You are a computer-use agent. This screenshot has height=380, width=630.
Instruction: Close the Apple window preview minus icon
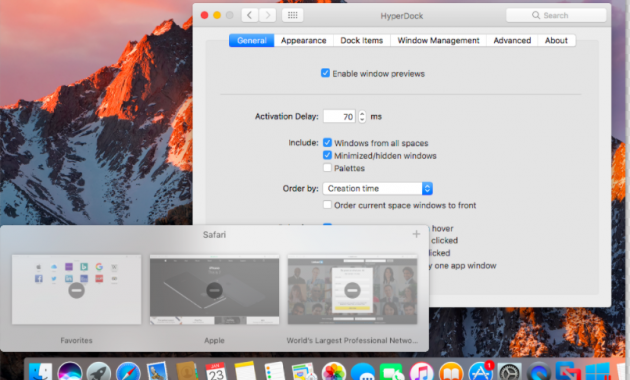[214, 290]
